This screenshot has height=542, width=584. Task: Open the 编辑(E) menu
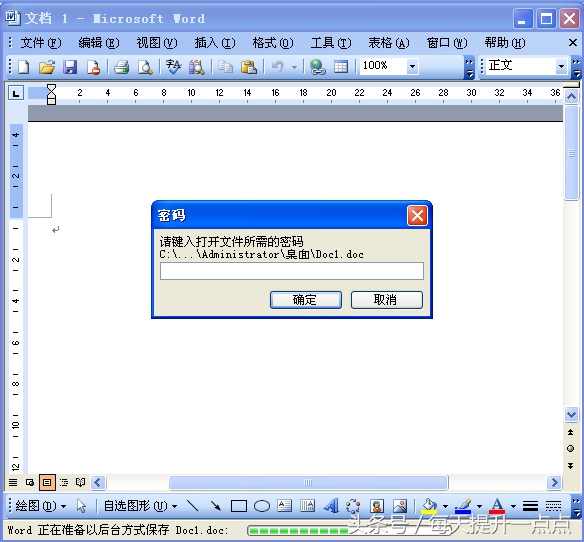click(x=99, y=43)
